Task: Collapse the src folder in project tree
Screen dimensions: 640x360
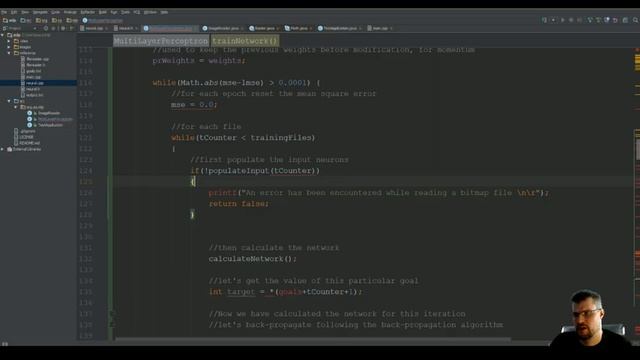Action: pos(9,101)
